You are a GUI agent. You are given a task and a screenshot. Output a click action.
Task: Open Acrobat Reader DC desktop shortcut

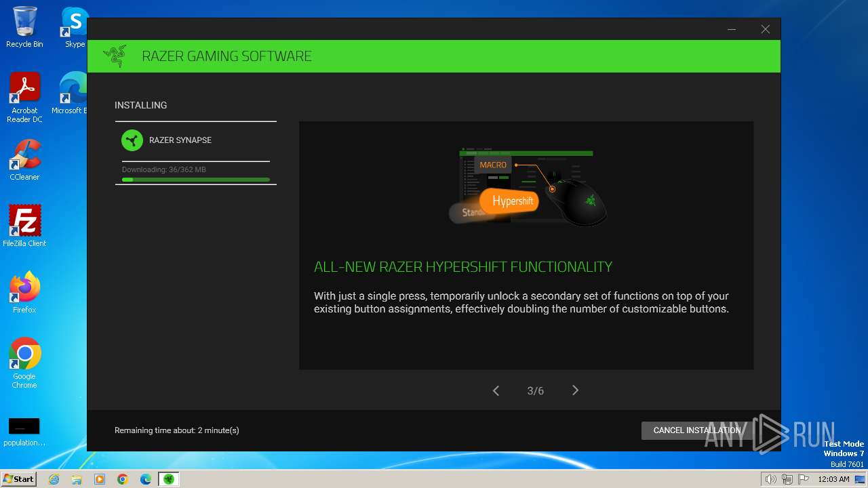24,98
